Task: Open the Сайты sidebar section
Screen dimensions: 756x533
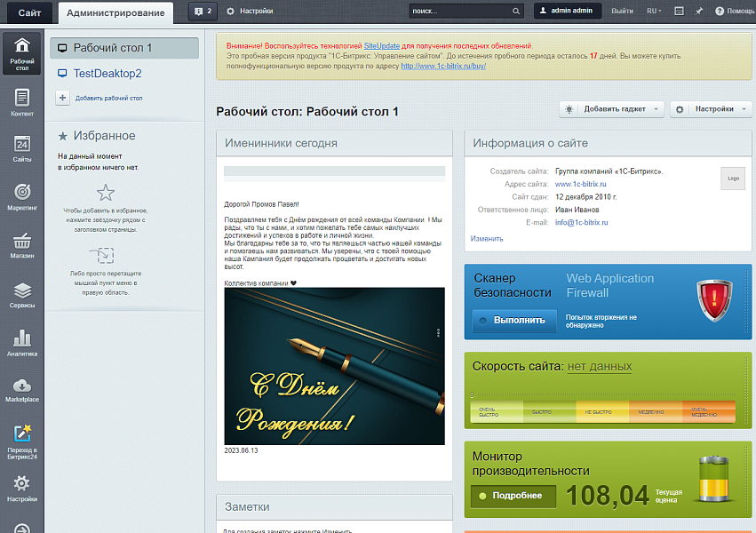Action: coord(22,148)
